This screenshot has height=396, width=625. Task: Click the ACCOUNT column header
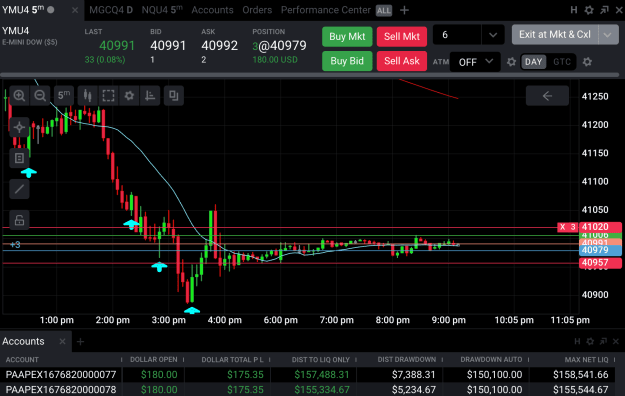pos(22,360)
